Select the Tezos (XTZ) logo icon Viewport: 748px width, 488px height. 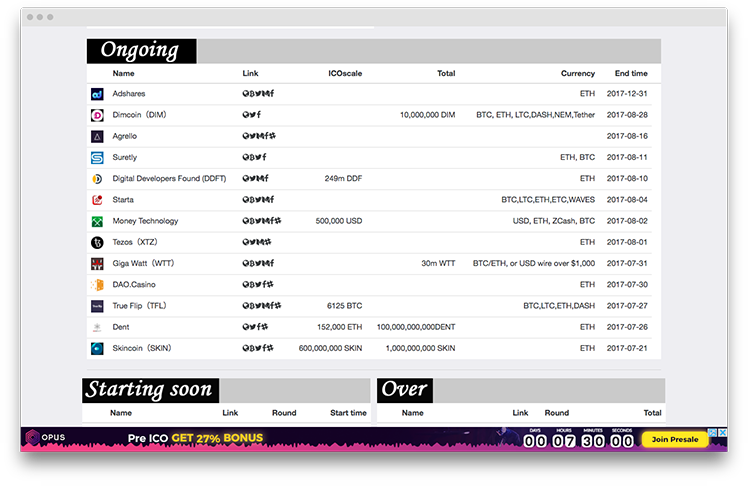pyautogui.click(x=97, y=242)
